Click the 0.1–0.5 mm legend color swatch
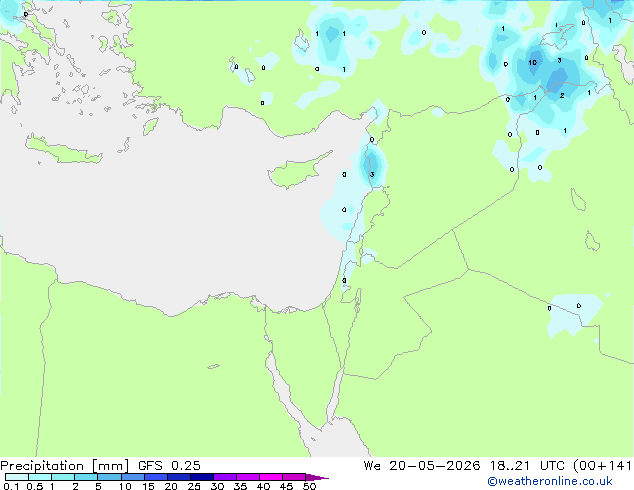634x490 pixels. click(17, 477)
